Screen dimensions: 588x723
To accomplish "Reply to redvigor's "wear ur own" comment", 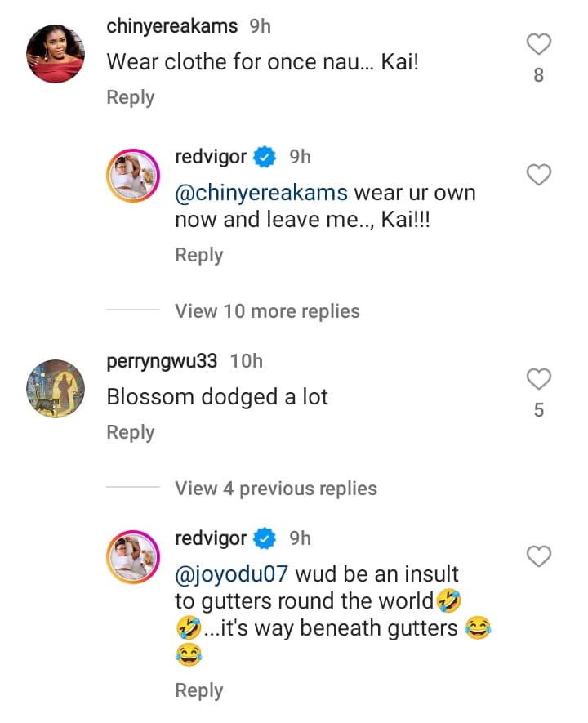I will 198,255.
